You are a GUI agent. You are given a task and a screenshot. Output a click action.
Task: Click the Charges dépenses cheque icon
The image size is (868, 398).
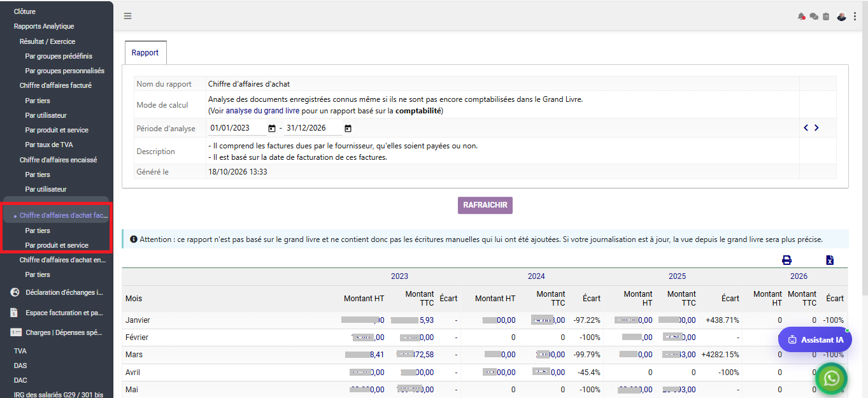click(15, 332)
